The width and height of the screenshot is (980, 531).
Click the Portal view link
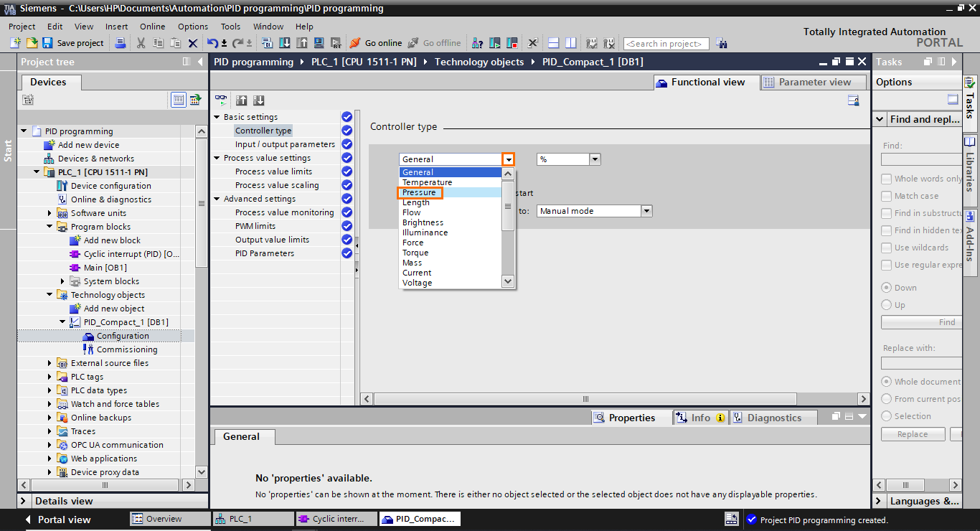tap(63, 520)
